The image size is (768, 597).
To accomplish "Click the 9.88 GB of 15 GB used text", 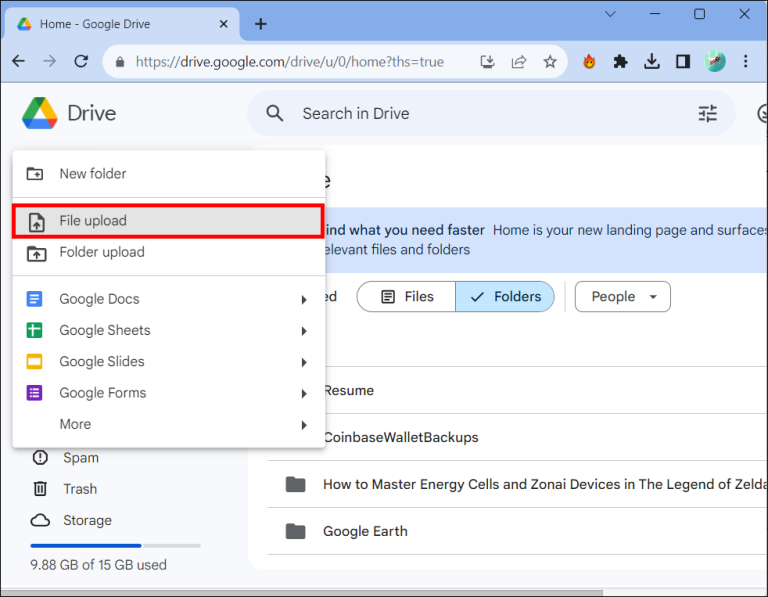I will (98, 565).
